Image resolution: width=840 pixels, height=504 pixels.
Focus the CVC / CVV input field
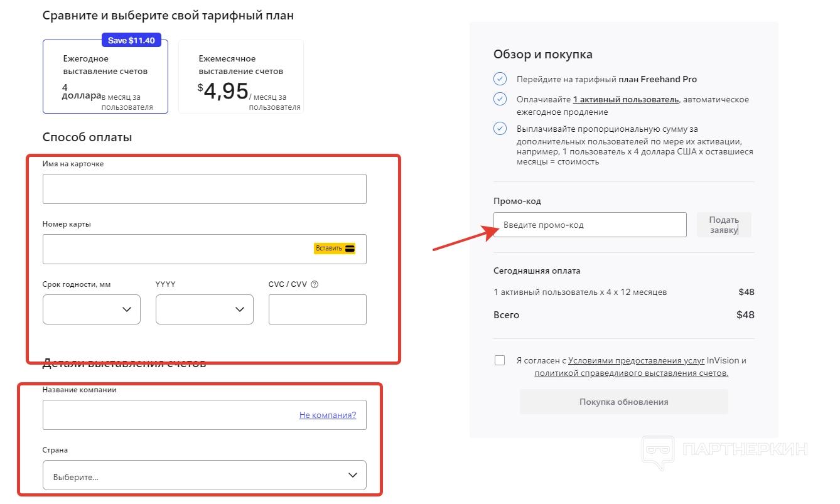tap(318, 309)
